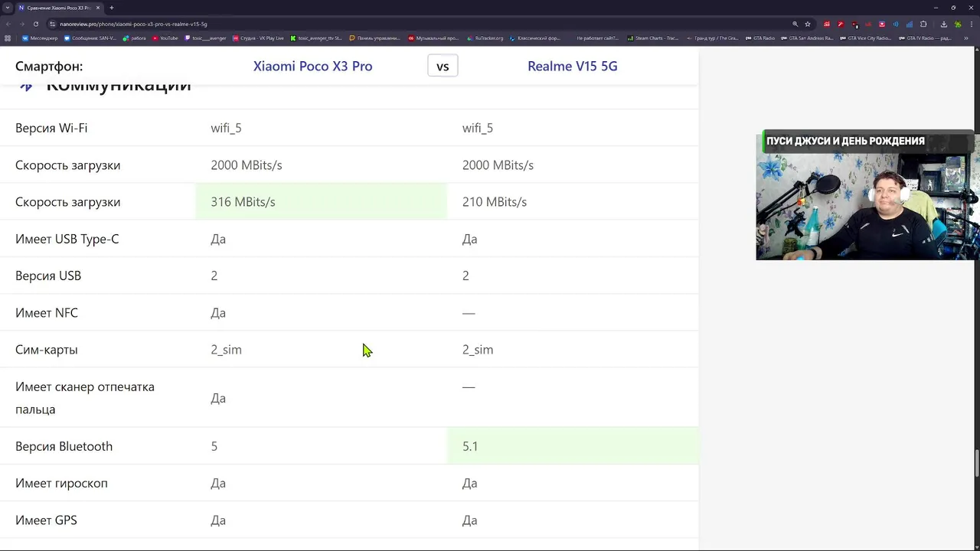This screenshot has height=551, width=980.
Task: Close the Сравнение Xiaomi Poco X3 Pro tab
Action: coord(97,8)
